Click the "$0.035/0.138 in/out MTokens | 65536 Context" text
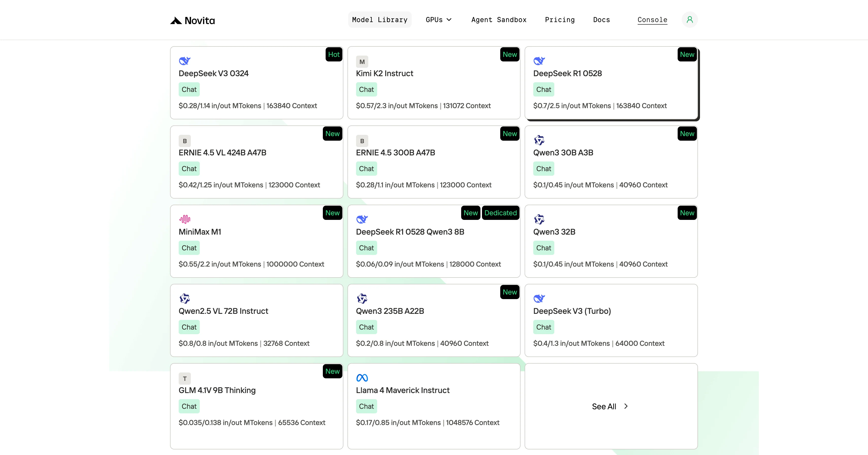The image size is (868, 455). [x=252, y=423]
